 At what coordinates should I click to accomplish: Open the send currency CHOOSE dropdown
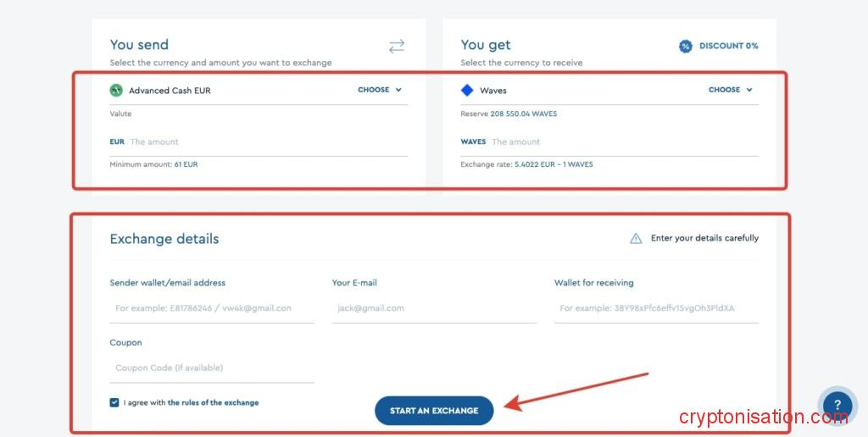click(379, 90)
